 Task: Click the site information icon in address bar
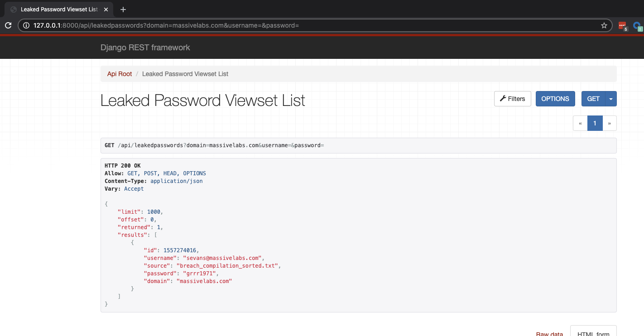pos(26,25)
